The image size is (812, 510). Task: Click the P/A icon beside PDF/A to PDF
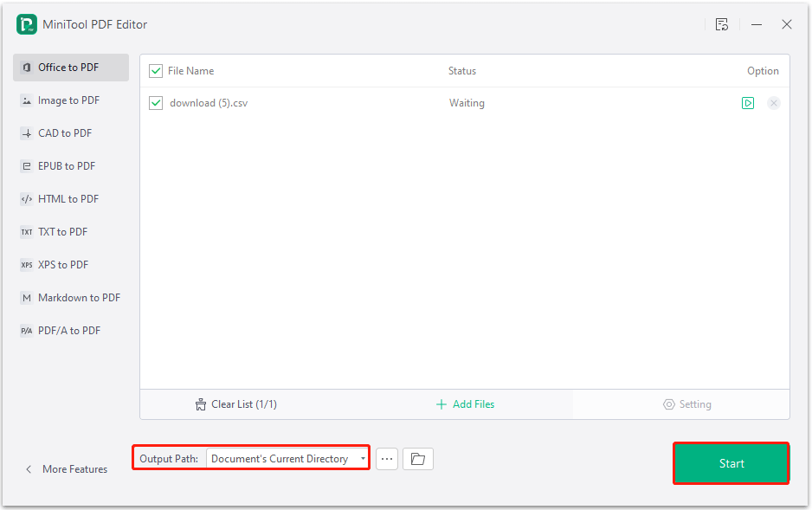pos(27,331)
